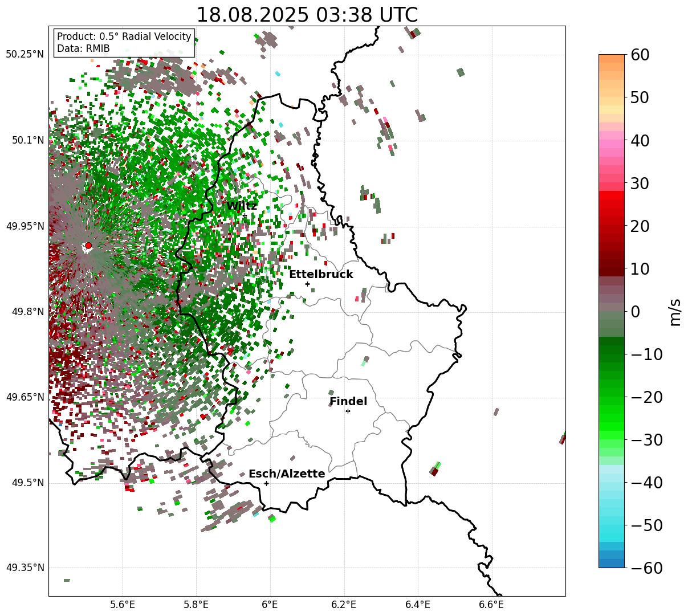Click the colorbar value 0
Screen dimensions: 688x616
pos(635,312)
